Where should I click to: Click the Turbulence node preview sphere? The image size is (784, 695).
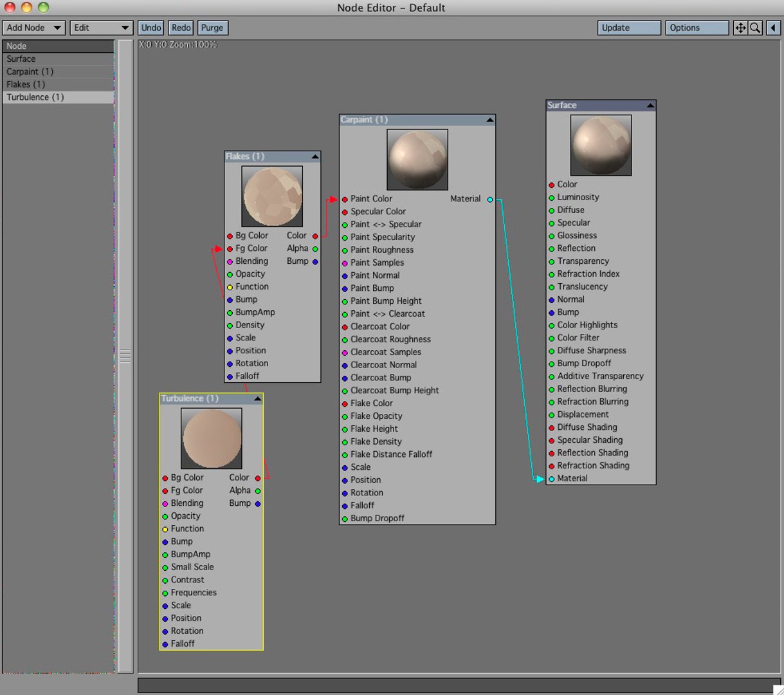pos(212,438)
